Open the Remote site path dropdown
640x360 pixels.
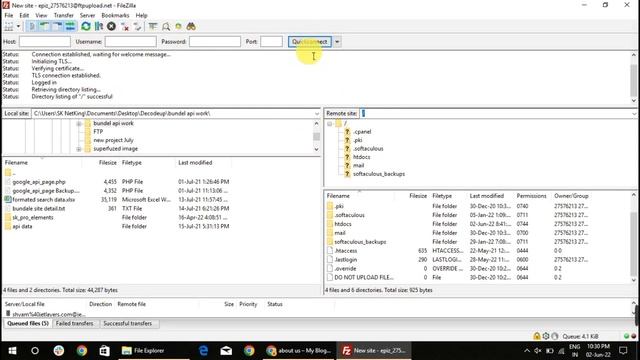634,113
